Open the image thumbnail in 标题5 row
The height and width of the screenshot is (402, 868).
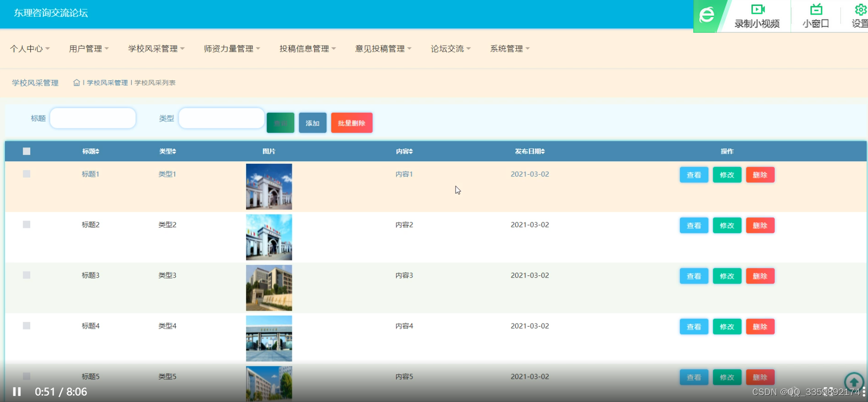(x=269, y=384)
